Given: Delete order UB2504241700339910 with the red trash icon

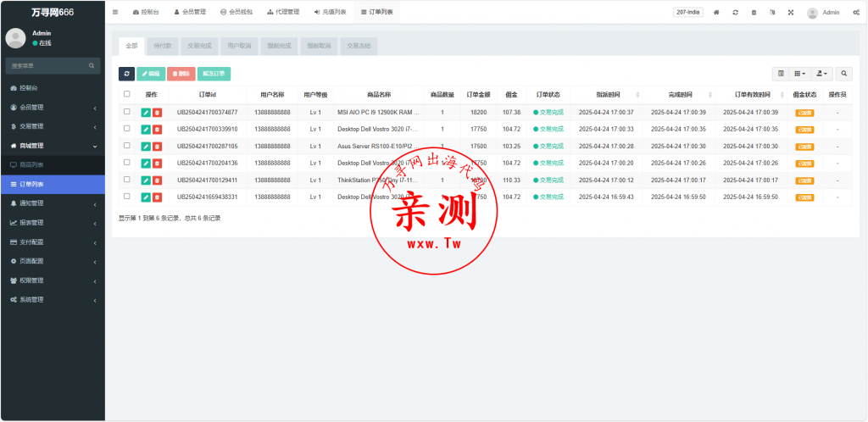Looking at the screenshot, I should point(157,130).
